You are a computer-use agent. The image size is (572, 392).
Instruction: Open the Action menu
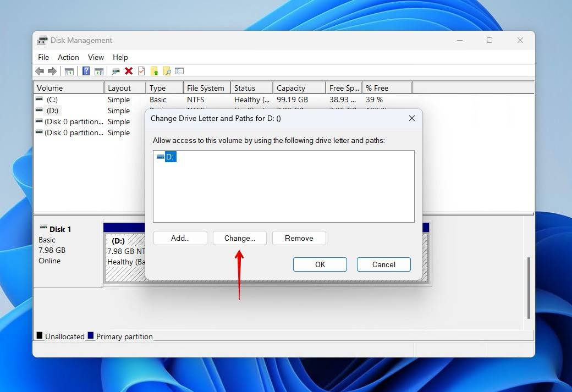coord(68,57)
